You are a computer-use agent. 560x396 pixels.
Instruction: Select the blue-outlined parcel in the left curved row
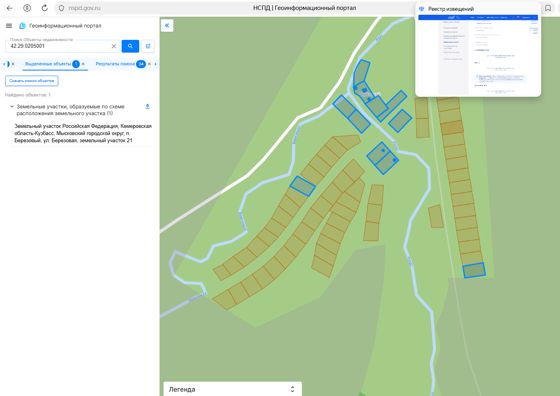pyautogui.click(x=302, y=186)
